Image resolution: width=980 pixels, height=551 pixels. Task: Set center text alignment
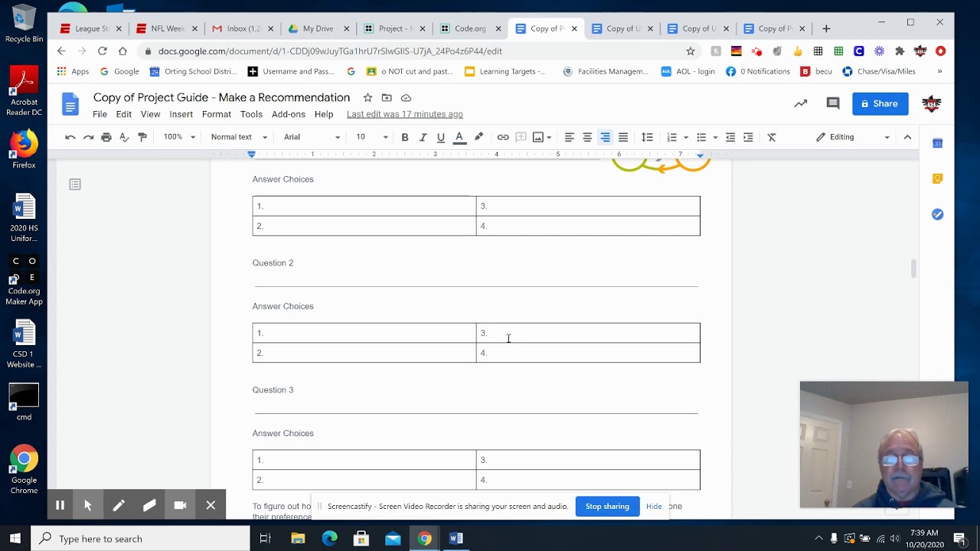(x=587, y=137)
